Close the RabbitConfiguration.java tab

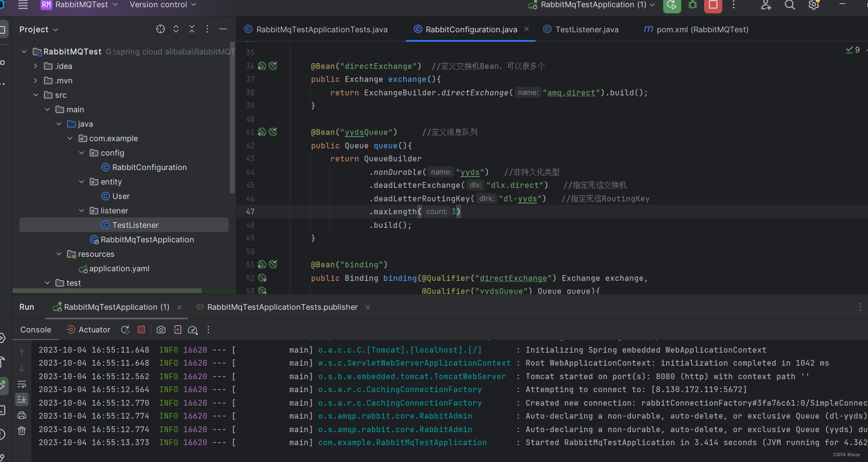tap(527, 29)
